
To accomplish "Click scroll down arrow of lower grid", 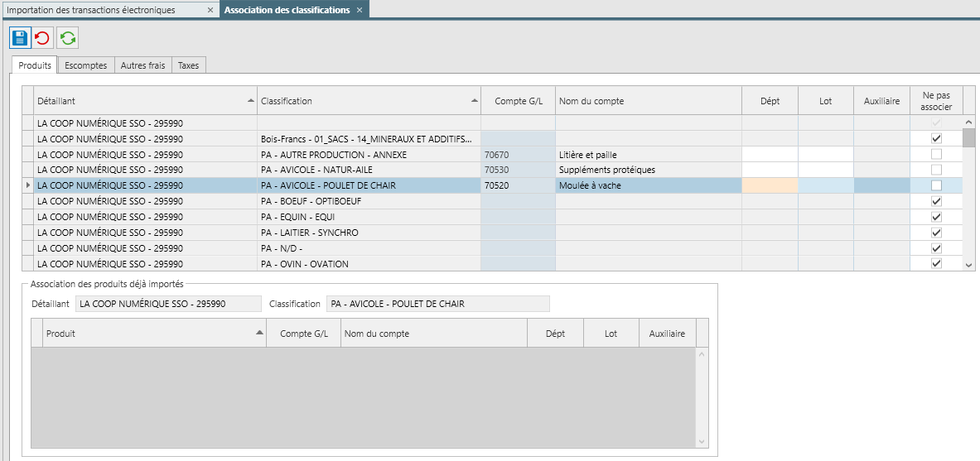I will point(702,441).
